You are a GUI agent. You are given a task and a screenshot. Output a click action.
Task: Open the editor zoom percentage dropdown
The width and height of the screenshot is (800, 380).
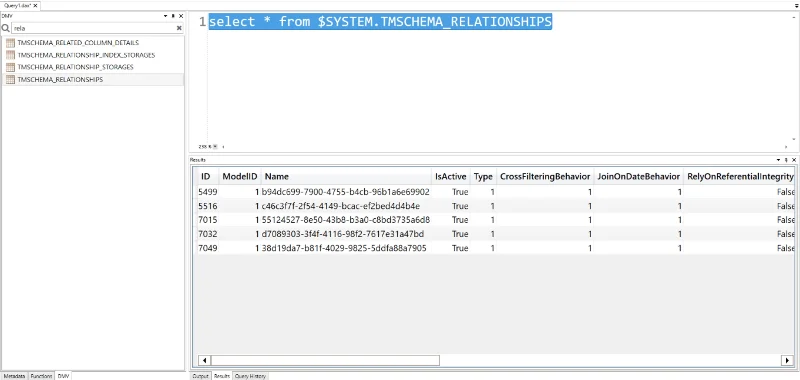(x=215, y=146)
